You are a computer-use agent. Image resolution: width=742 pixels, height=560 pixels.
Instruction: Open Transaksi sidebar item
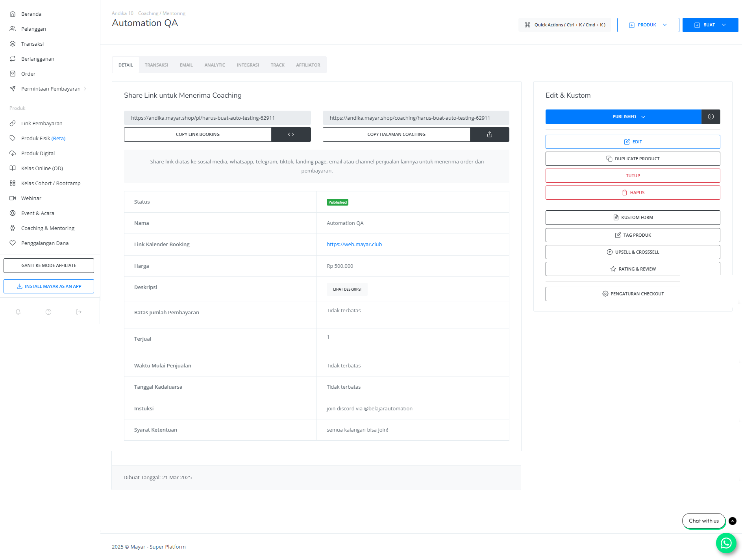tap(32, 44)
